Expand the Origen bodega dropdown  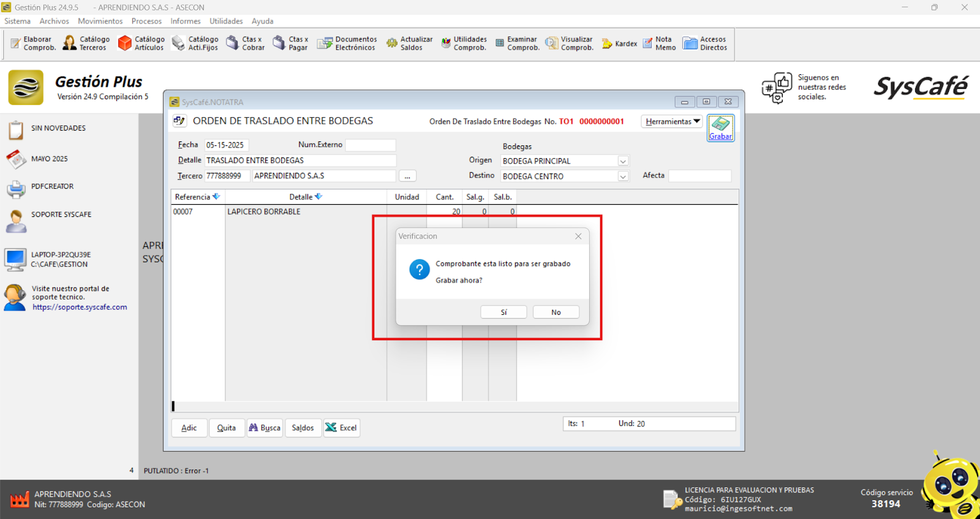623,161
